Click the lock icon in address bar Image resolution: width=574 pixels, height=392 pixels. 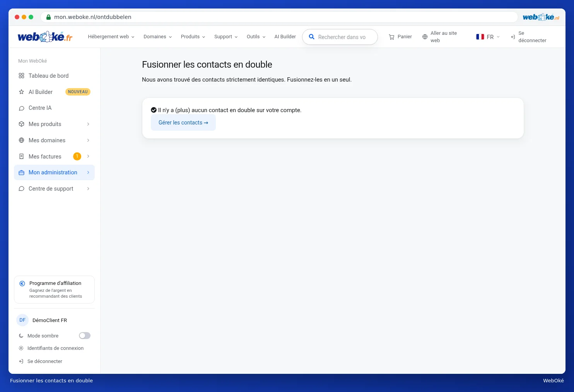pos(49,17)
